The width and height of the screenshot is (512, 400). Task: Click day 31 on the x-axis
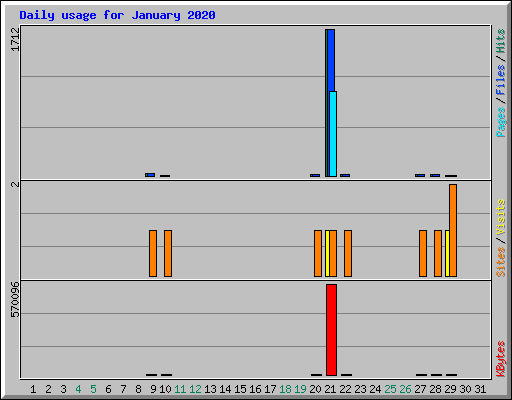[x=480, y=389]
